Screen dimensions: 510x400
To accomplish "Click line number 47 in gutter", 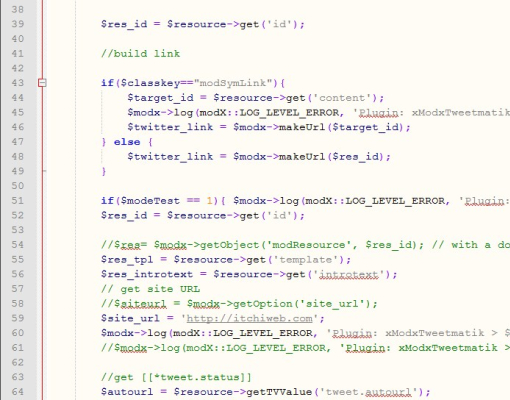I will click(x=18, y=142).
